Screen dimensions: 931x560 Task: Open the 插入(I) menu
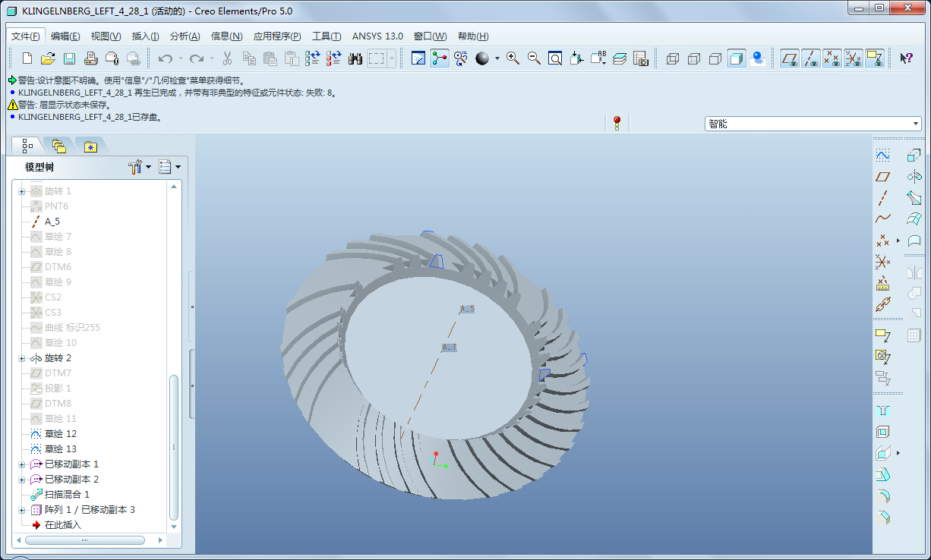145,36
